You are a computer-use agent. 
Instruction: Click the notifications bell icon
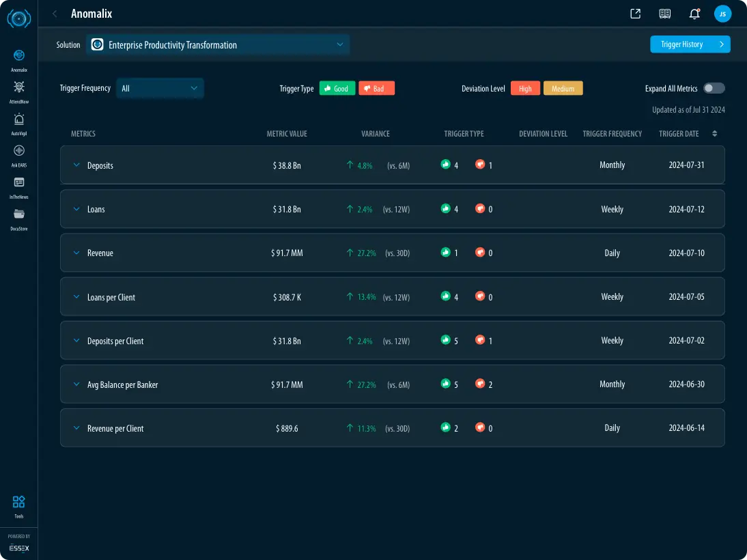694,14
